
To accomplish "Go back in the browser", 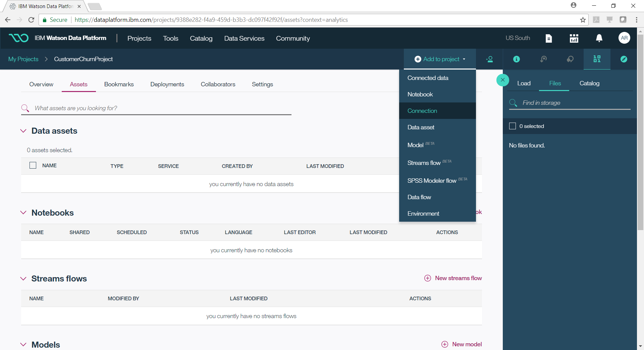I will click(x=8, y=20).
